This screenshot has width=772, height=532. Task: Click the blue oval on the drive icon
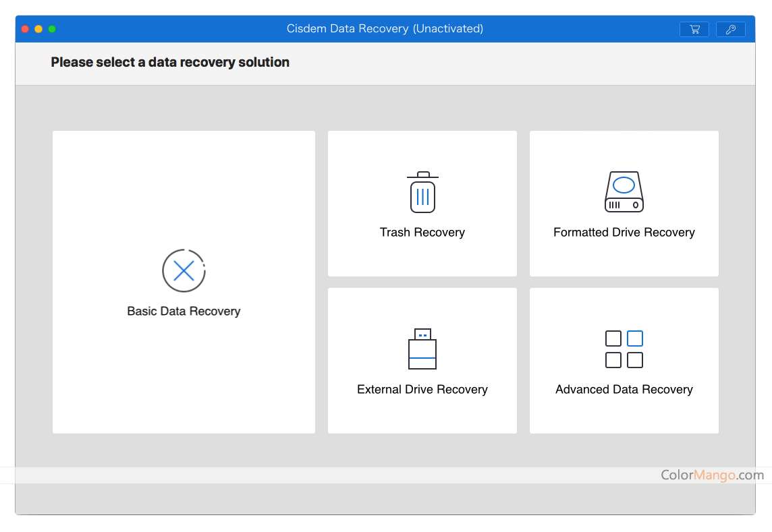[624, 185]
